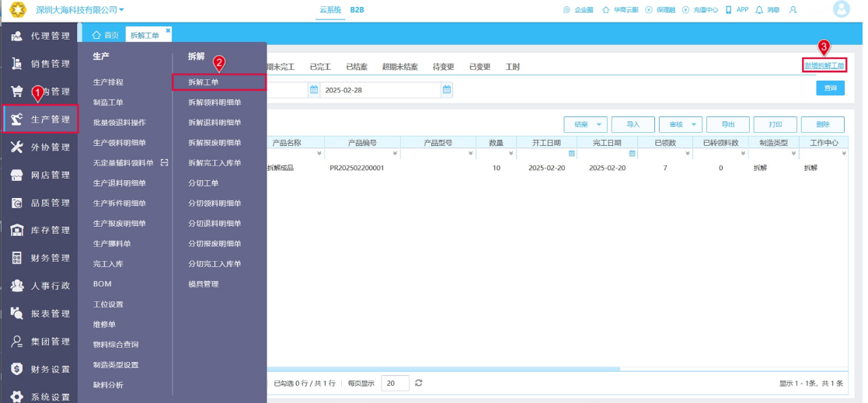Open 库存管理 in sidebar

(x=40, y=230)
